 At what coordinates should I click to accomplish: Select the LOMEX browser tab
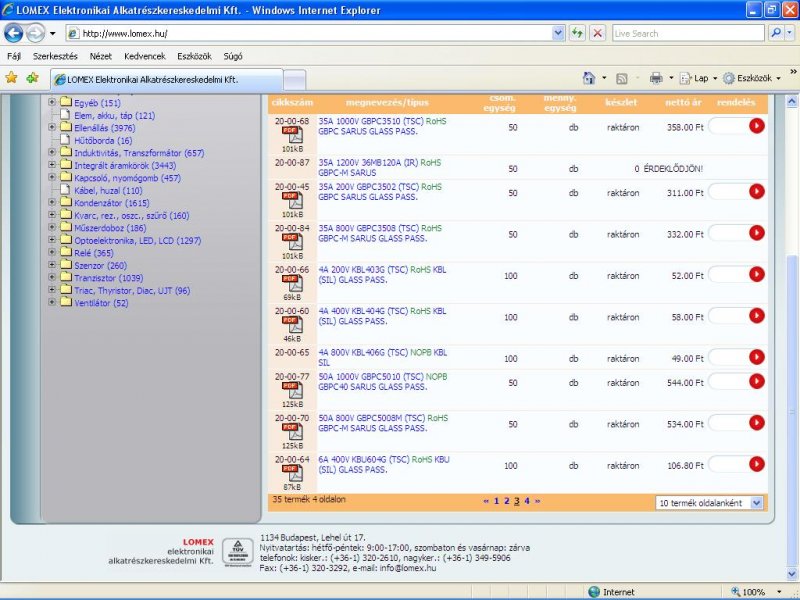[167, 80]
